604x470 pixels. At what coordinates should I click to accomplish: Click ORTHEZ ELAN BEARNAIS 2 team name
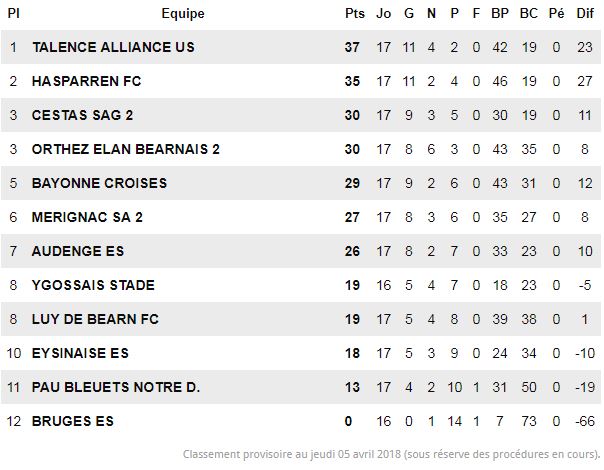126,149
